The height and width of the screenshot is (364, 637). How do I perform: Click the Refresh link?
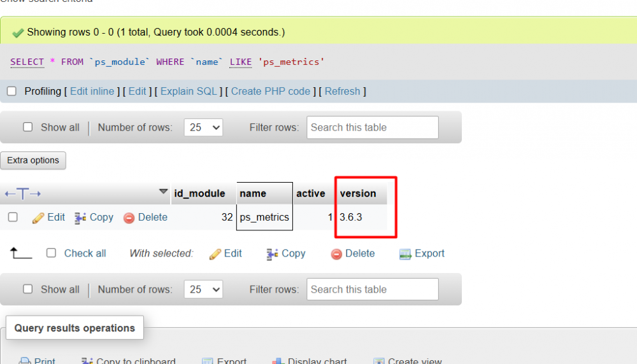tap(343, 91)
